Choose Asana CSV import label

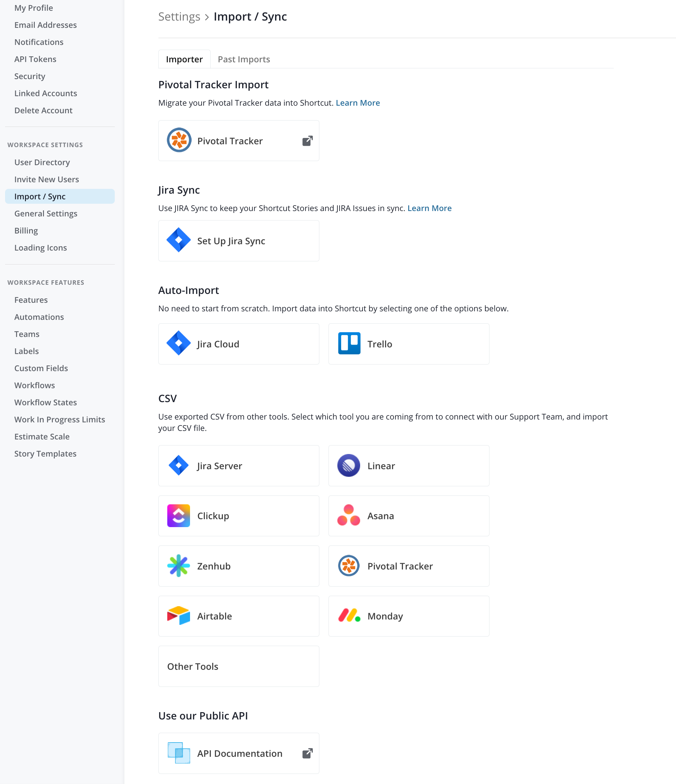381,516
